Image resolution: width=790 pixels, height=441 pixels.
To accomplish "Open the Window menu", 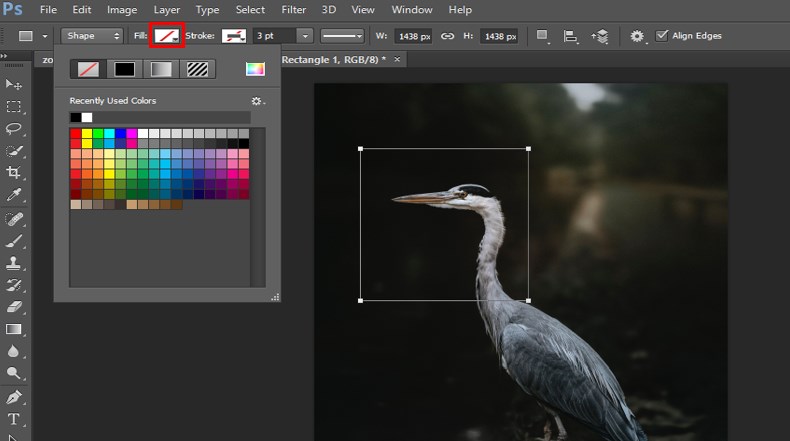I will click(x=412, y=10).
